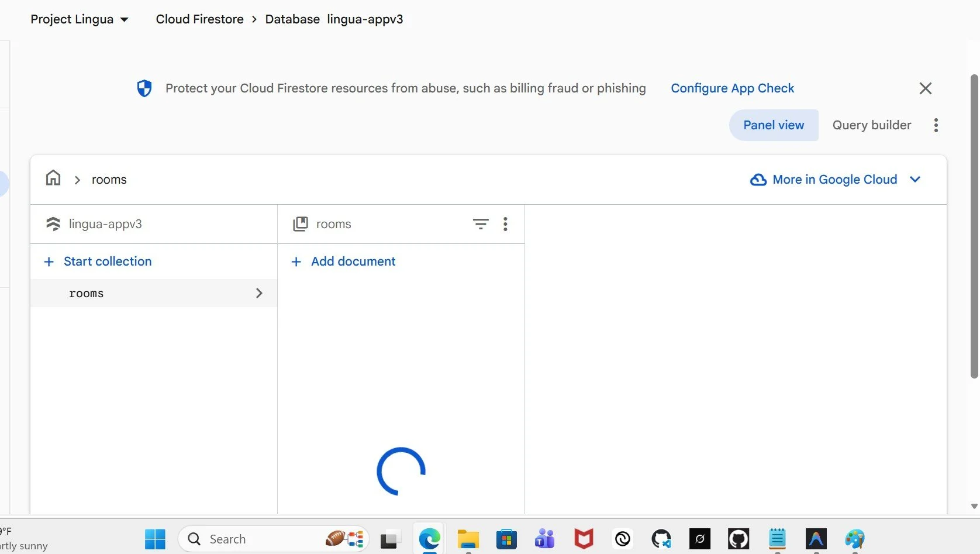Viewport: 980px width, 554px height.
Task: Open Microsoft Teams from taskbar
Action: point(545,539)
